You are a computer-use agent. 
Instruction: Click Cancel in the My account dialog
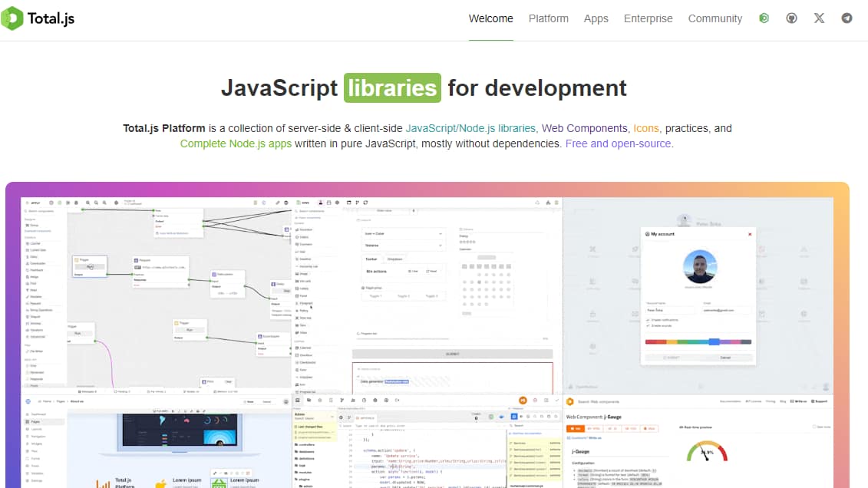(x=725, y=358)
